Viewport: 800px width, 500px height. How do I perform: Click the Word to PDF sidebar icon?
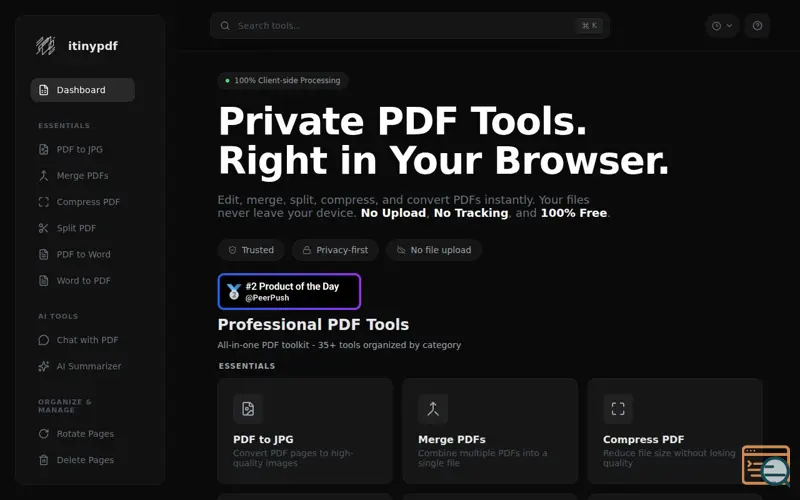pos(44,281)
